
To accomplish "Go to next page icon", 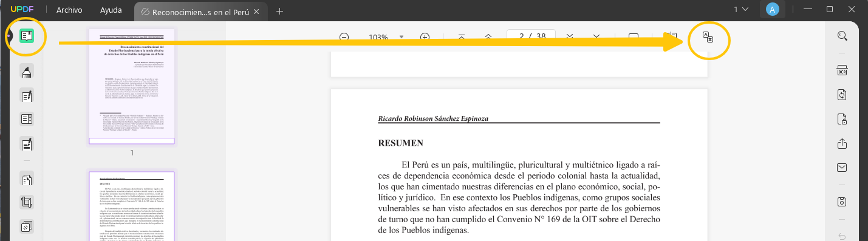I will pos(570,37).
